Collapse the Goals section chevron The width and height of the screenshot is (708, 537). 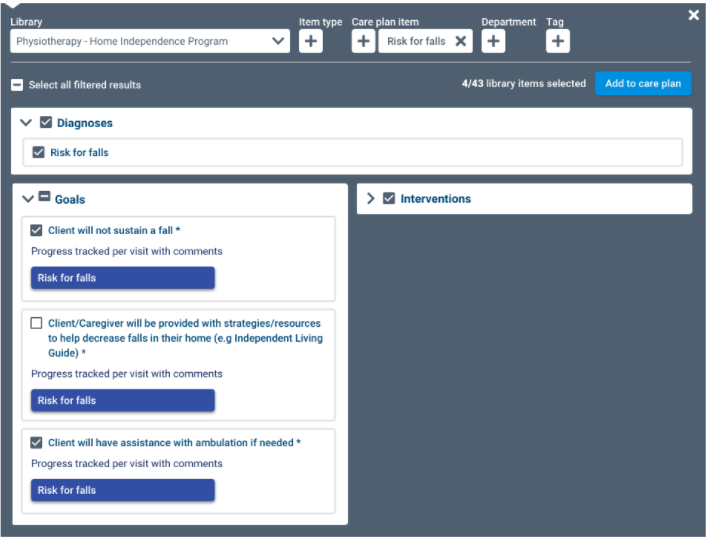click(27, 199)
